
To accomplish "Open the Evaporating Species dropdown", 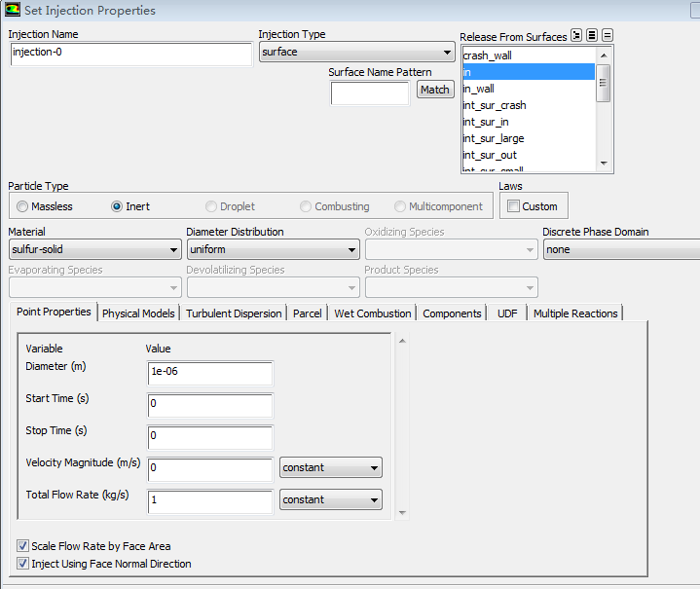I will click(95, 287).
